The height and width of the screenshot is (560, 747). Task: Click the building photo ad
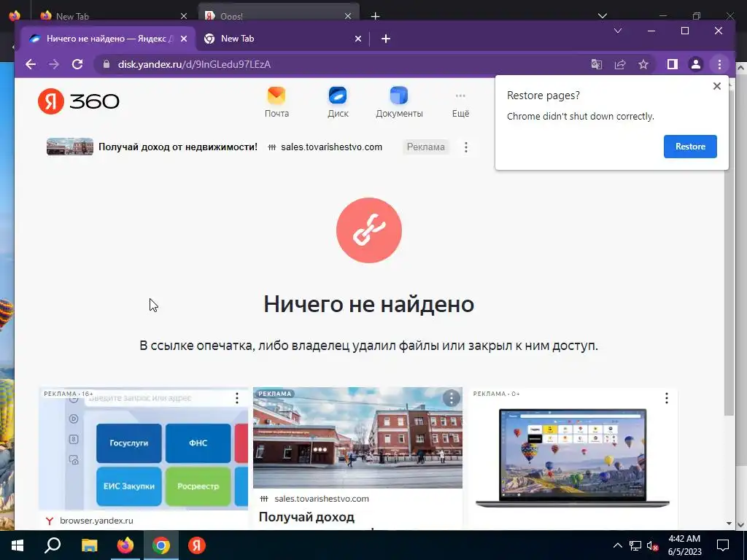(x=357, y=437)
